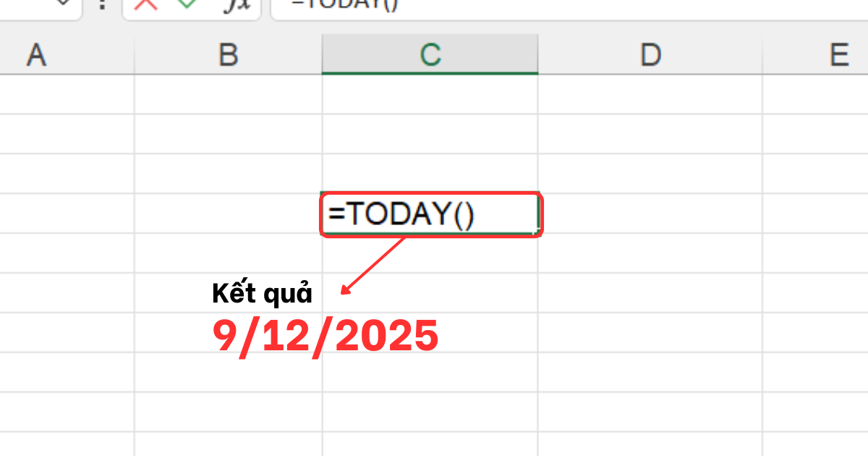The image size is (868, 456).
Task: Click the three-dot handle beside the Name Box
Action: pos(102,4)
